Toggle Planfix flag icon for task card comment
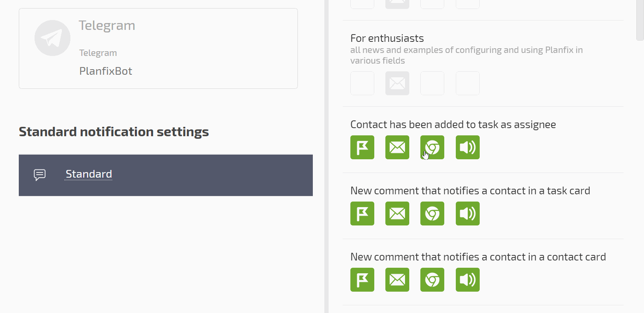The image size is (644, 313). point(362,214)
